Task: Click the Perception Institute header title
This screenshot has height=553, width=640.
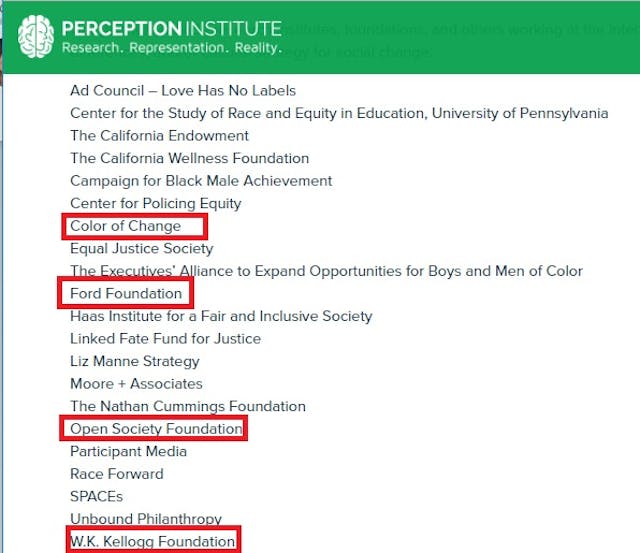Action: pos(171,27)
